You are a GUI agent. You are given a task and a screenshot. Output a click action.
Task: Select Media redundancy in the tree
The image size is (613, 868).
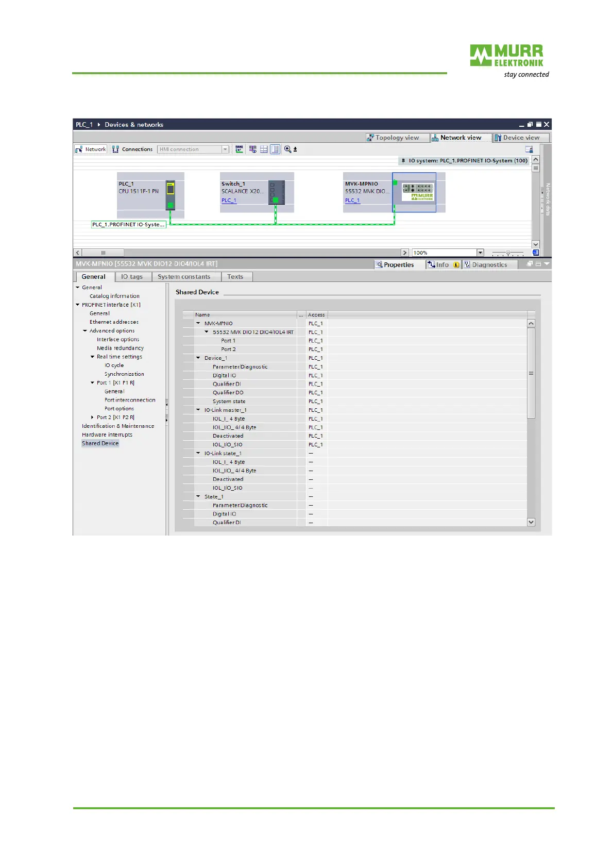tap(120, 348)
